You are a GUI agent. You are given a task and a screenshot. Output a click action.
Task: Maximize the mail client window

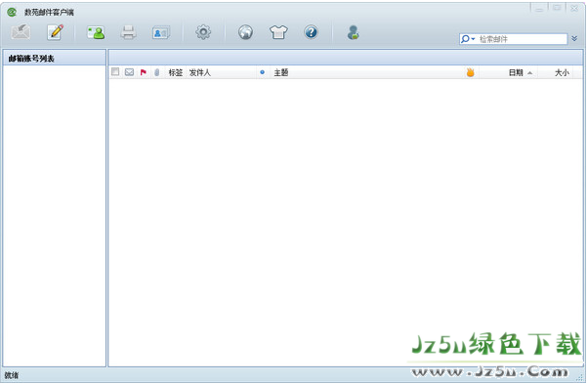[557, 8]
